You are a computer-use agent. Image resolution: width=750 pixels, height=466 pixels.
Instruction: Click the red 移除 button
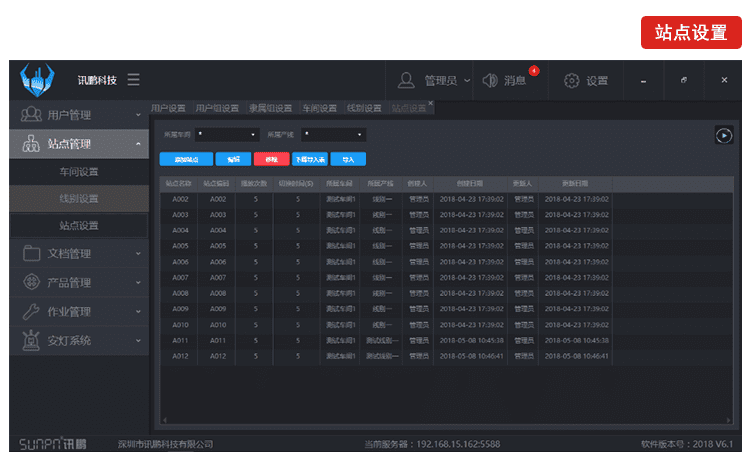(269, 158)
